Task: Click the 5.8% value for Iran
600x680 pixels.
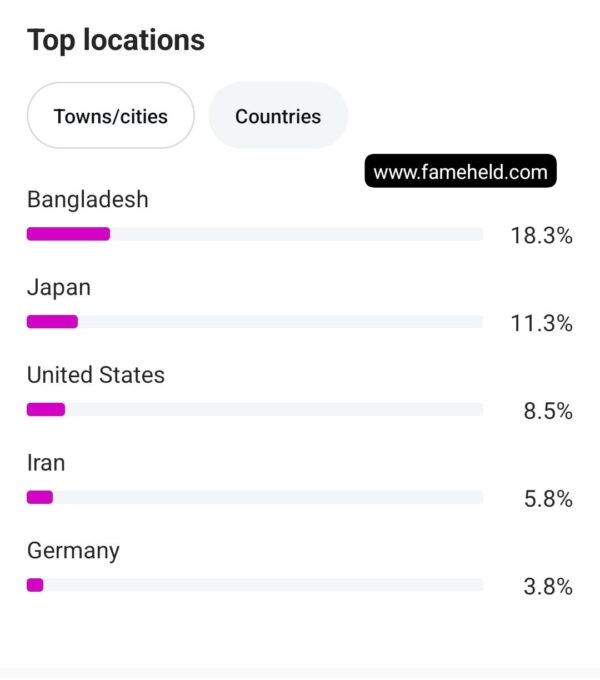Action: [548, 499]
